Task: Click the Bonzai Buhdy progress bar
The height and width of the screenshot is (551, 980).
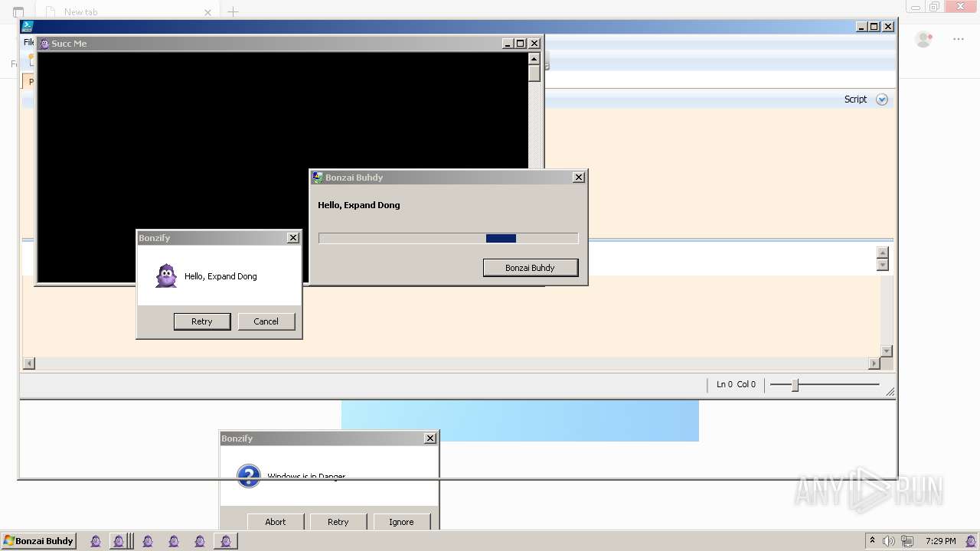Action: coord(448,238)
